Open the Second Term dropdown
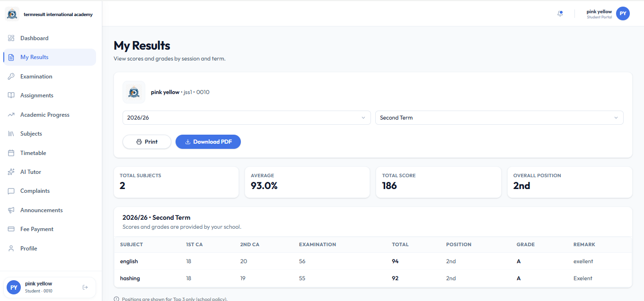 (499, 118)
